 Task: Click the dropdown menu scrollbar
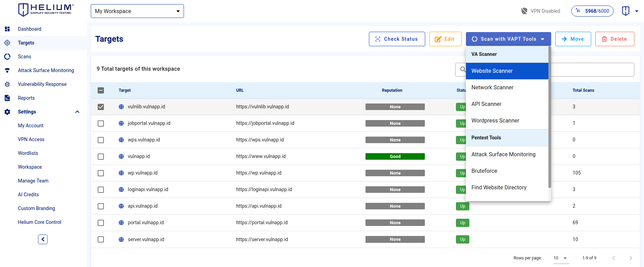550,117
